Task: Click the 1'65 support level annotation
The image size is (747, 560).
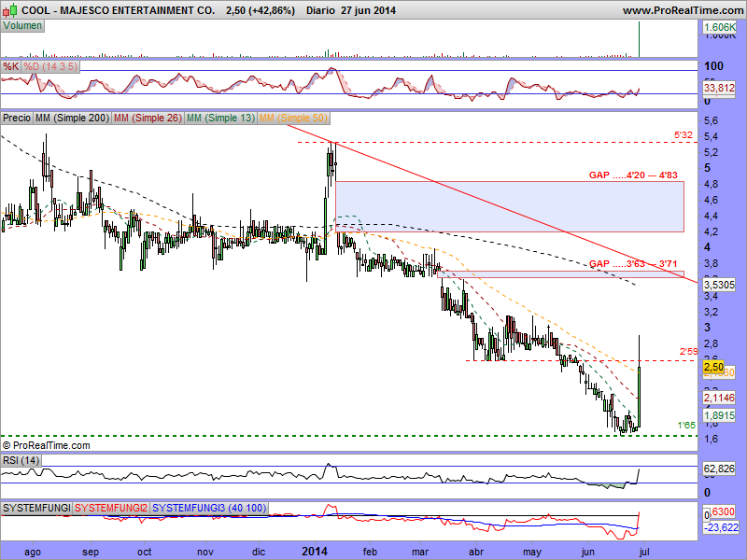Action: click(x=686, y=426)
